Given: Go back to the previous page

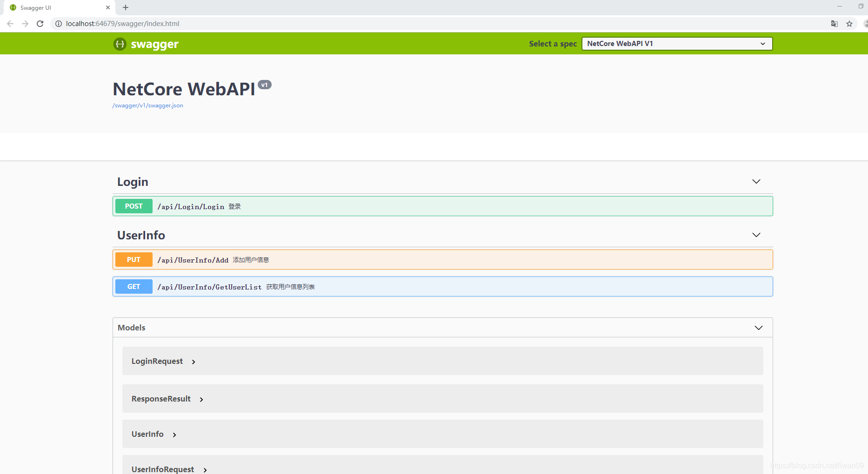Looking at the screenshot, I should 10,24.
